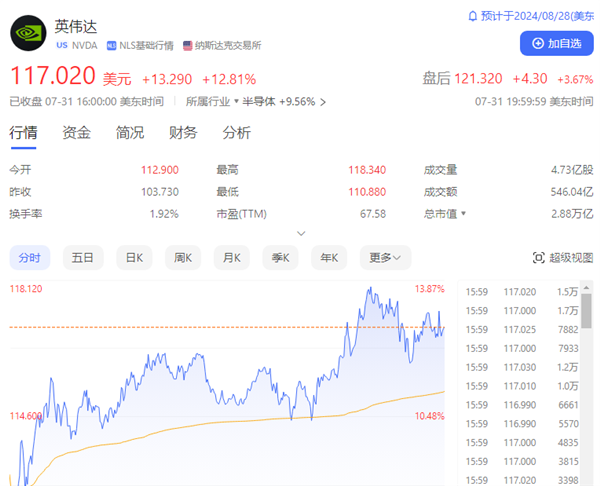Click the NLS基础行情 badge icon
600x486 pixels.
[x=110, y=46]
